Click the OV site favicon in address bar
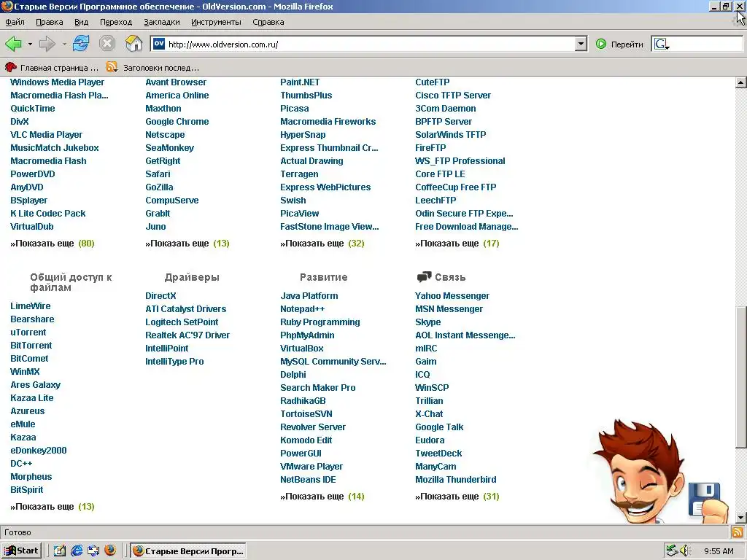The image size is (747, 560). (x=158, y=44)
